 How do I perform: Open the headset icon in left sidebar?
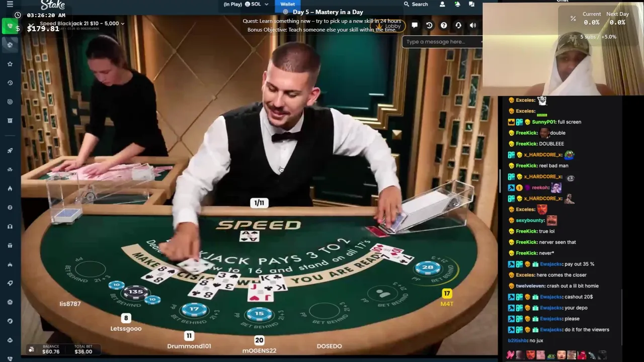pos(10,226)
